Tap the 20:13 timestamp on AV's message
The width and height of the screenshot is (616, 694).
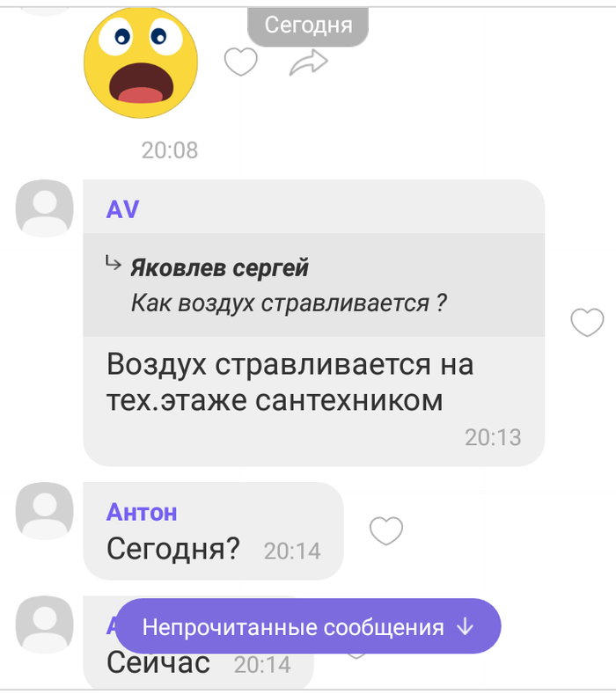(x=493, y=437)
